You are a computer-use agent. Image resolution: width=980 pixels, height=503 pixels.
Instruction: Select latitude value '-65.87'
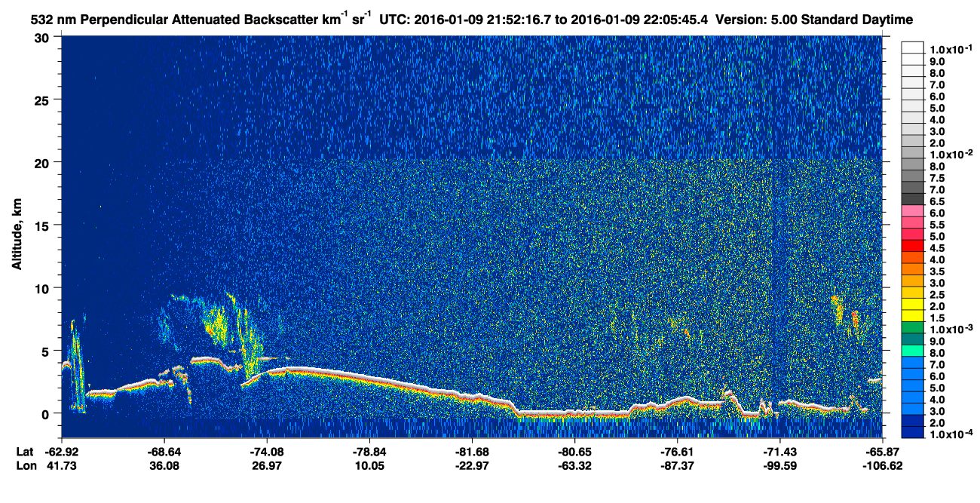coord(882,452)
